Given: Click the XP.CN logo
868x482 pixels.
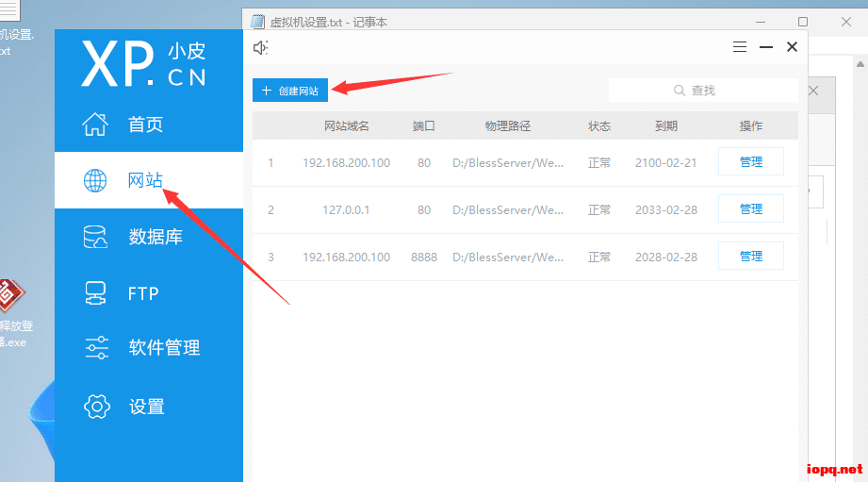Looking at the screenshot, I should point(143,64).
